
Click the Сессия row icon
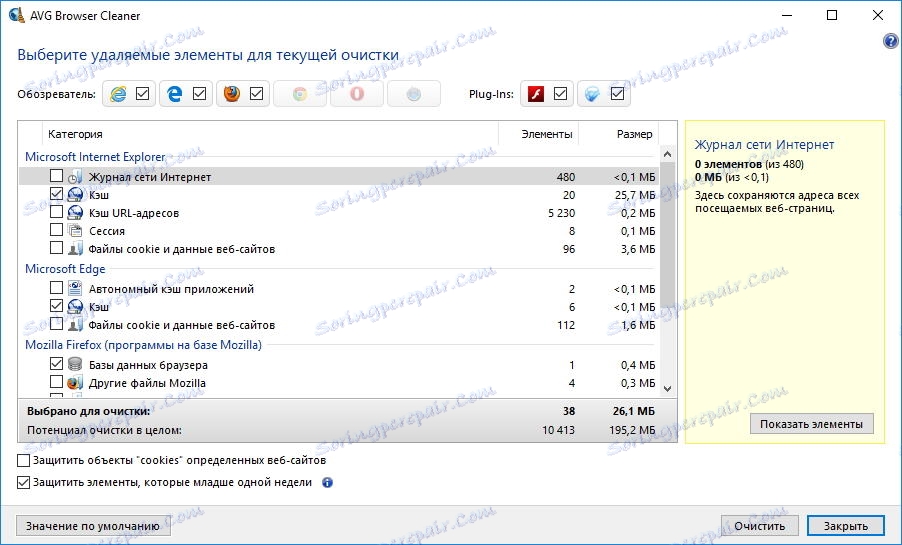(x=75, y=231)
